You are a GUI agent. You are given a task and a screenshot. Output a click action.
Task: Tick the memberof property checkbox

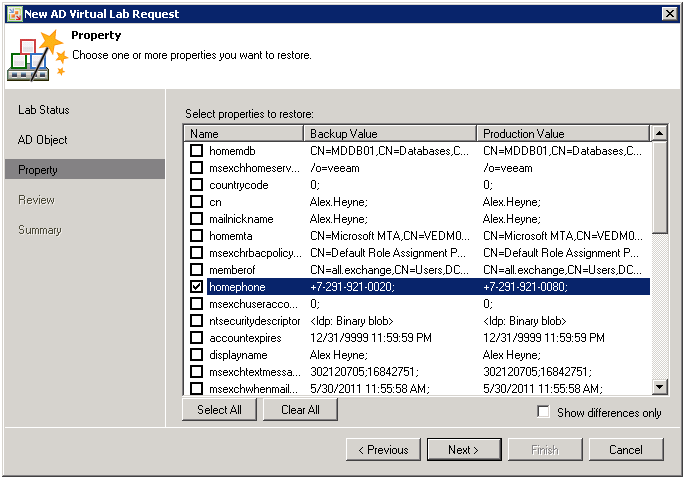point(197,270)
